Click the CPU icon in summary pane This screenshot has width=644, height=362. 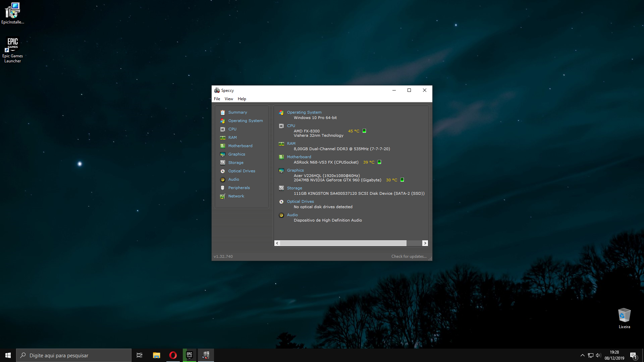point(281,126)
